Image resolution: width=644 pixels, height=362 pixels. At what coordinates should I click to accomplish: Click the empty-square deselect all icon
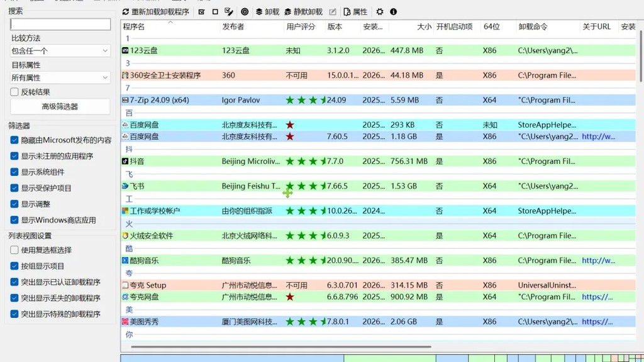pyautogui.click(x=215, y=12)
